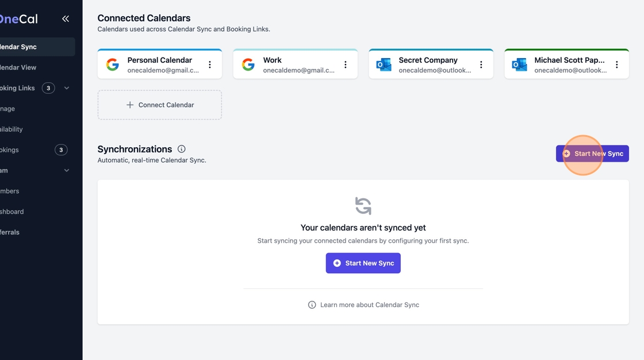Click the Google logo on Personal Calendar
The height and width of the screenshot is (360, 644).
click(113, 64)
